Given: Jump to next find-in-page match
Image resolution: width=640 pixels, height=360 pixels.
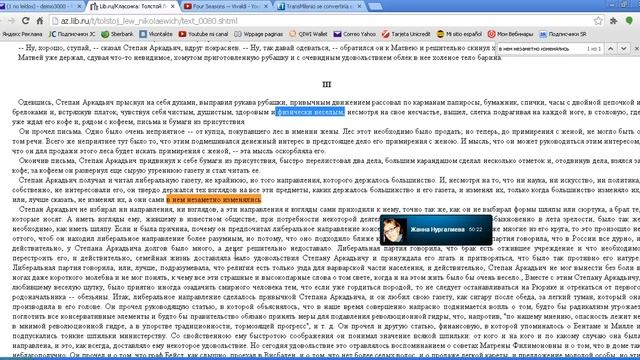Looking at the screenshot, I should pos(623,49).
